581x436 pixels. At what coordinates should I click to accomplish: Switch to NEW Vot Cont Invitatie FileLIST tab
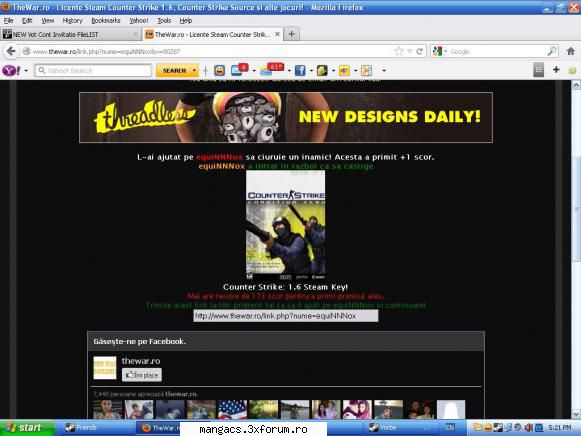70,34
